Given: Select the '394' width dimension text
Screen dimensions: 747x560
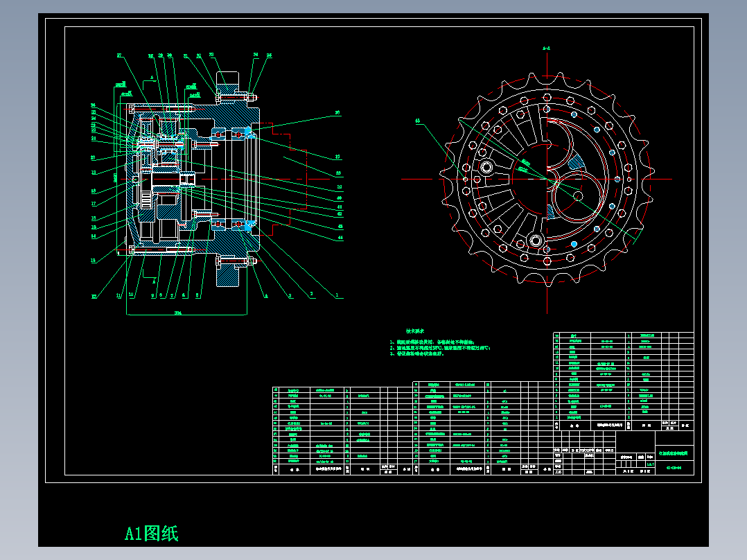Looking at the screenshot, I should pos(177,313).
